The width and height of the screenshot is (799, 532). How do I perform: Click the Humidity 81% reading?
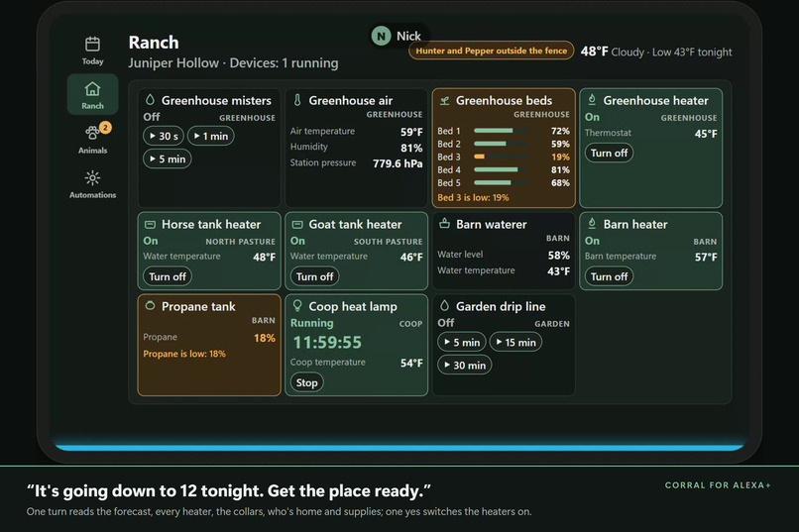click(356, 148)
